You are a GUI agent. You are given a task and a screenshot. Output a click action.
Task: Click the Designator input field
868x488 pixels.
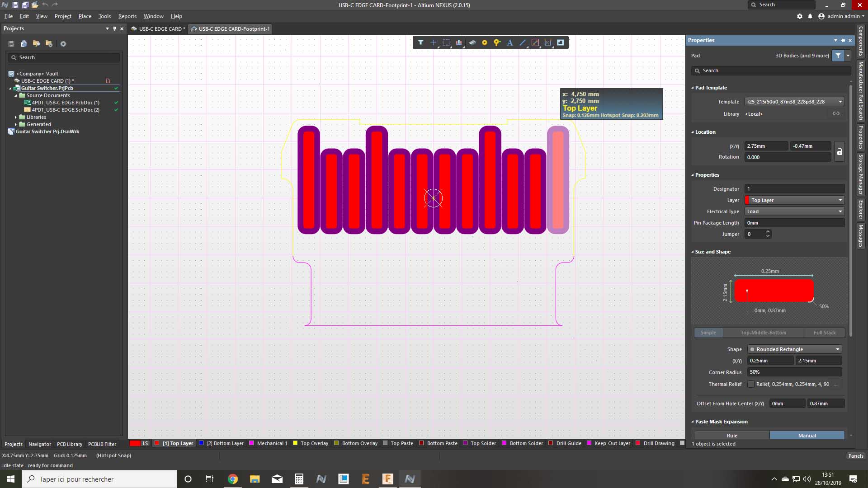(x=794, y=189)
